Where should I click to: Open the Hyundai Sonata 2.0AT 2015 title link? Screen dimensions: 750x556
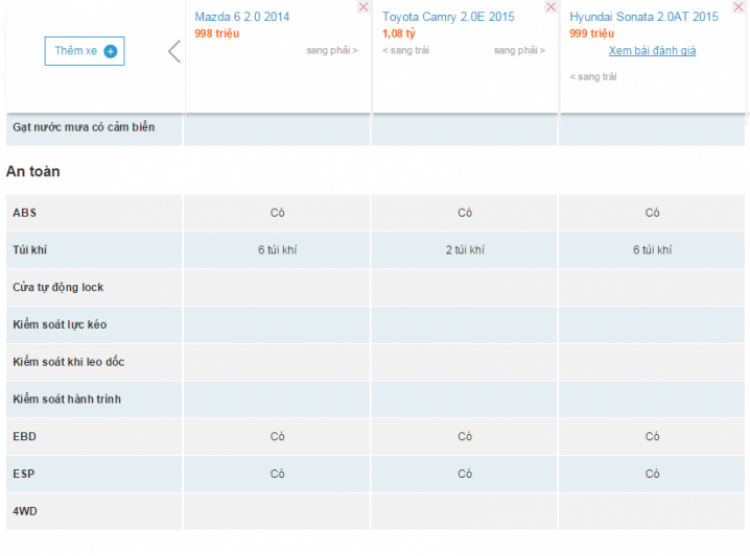644,17
